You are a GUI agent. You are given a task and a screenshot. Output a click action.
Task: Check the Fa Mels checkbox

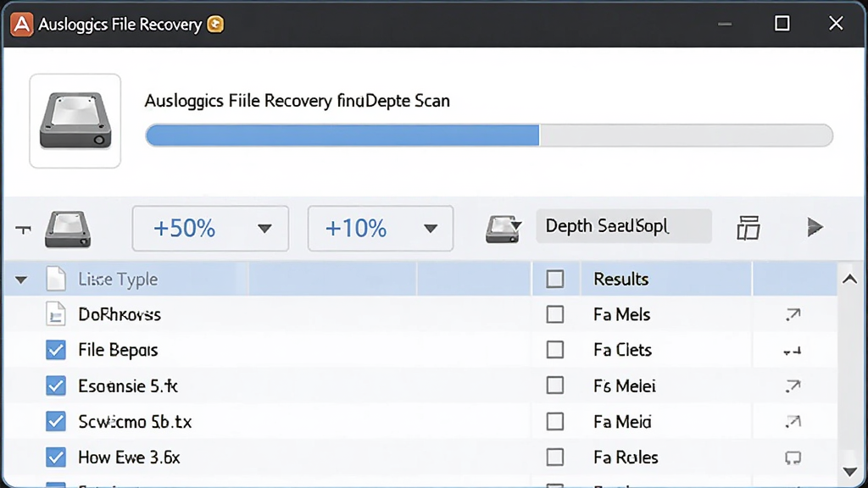pyautogui.click(x=554, y=314)
